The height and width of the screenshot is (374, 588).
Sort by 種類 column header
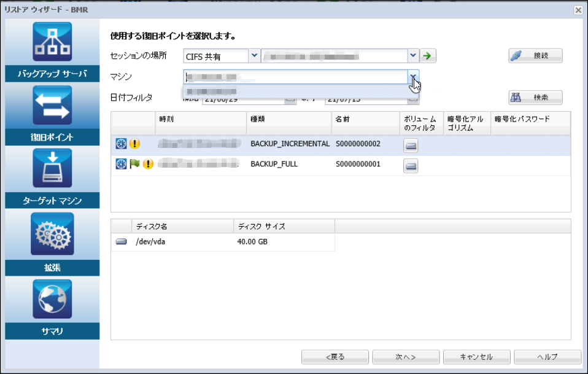click(289, 123)
